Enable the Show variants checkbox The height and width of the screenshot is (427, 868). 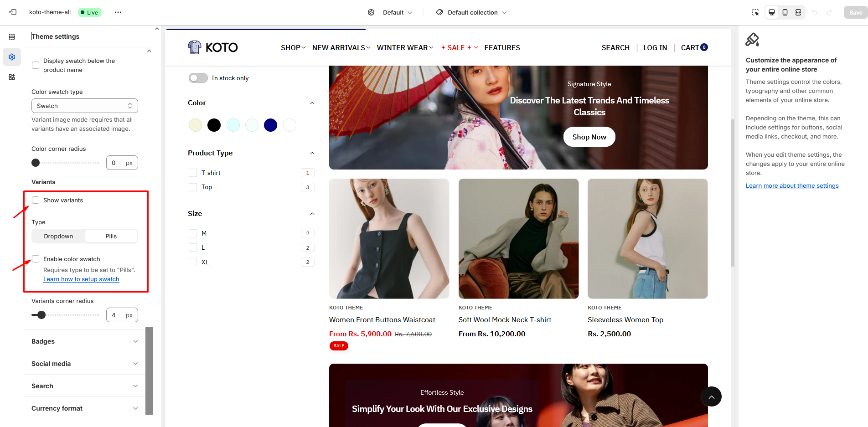pyautogui.click(x=36, y=200)
